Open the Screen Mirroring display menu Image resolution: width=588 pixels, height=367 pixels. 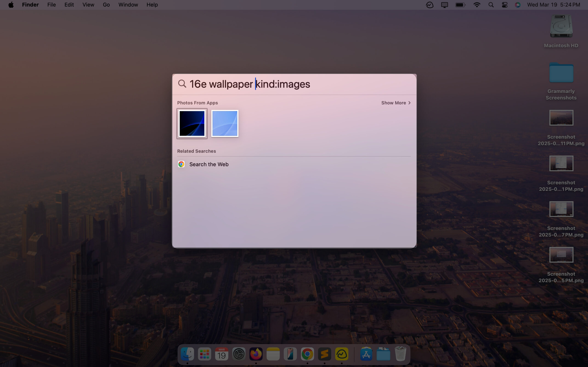444,5
